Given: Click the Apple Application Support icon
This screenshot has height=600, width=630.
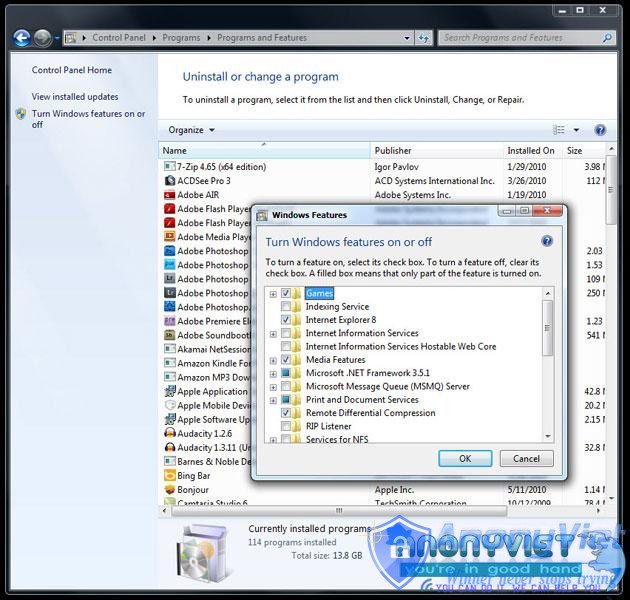Looking at the screenshot, I should tap(170, 391).
